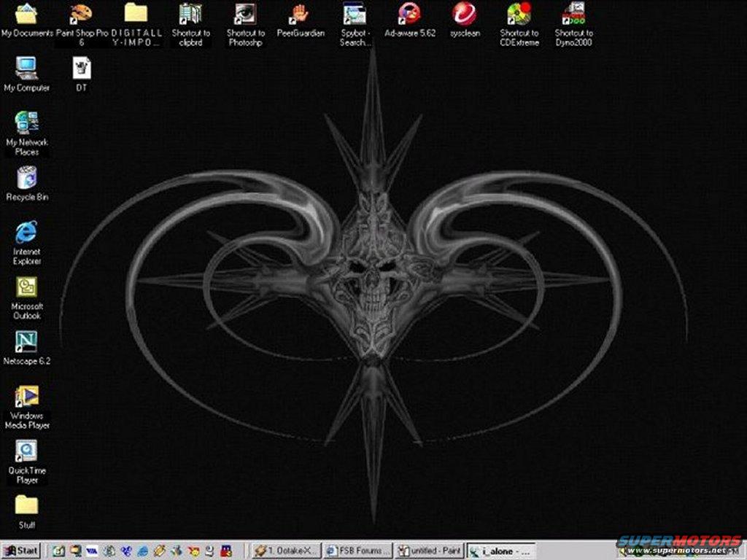Screen dimensions: 747x560
Task: Click the Ad-aware 5.62 icon
Action: (409, 14)
